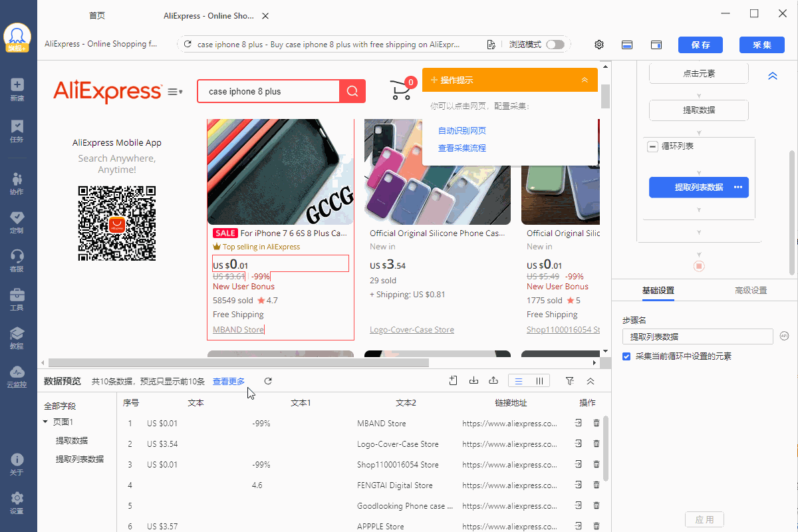The width and height of the screenshot is (798, 532).
Task: Click the import download icon in data preview
Action: (x=473, y=381)
